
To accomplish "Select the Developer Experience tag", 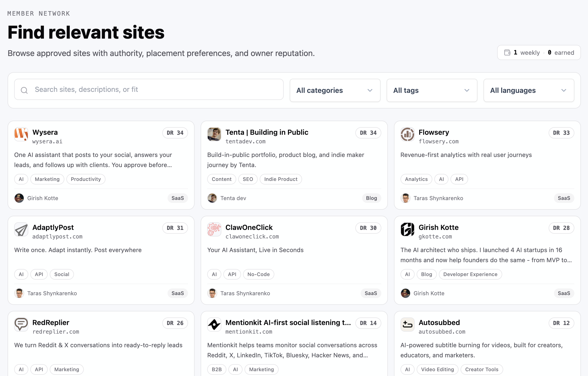I will pyautogui.click(x=470, y=274).
